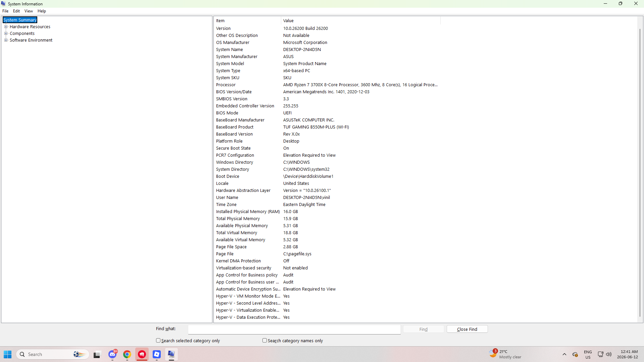Open the ENG US language indicator
644x362 pixels.
[588, 354]
